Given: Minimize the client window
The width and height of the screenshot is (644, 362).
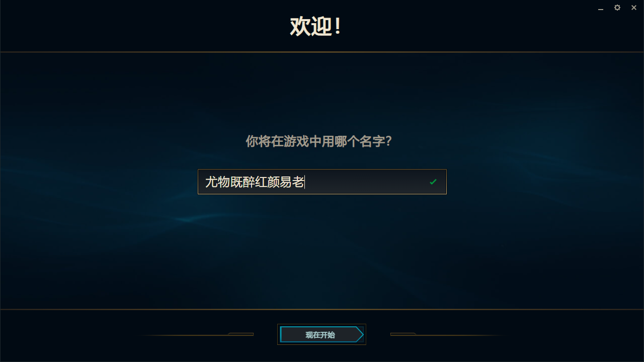Looking at the screenshot, I should [x=601, y=9].
